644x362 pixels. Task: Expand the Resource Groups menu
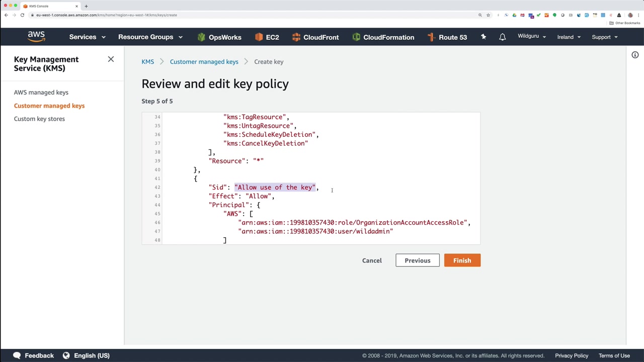[x=150, y=37]
